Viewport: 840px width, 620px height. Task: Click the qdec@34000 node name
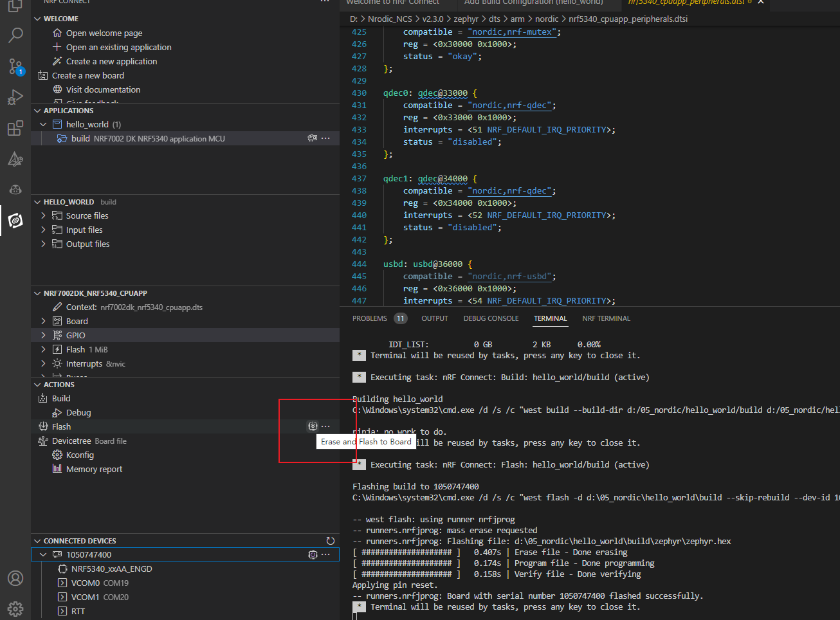[x=443, y=178]
